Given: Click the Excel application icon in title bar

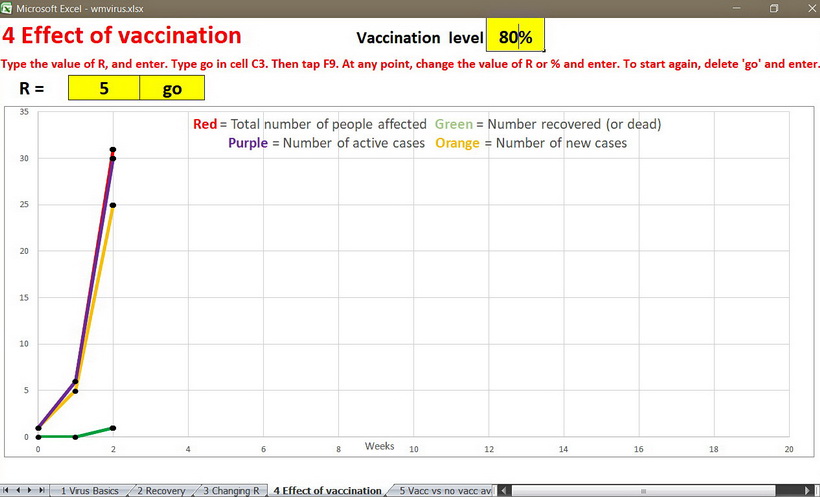Looking at the screenshot, I should (7, 8).
